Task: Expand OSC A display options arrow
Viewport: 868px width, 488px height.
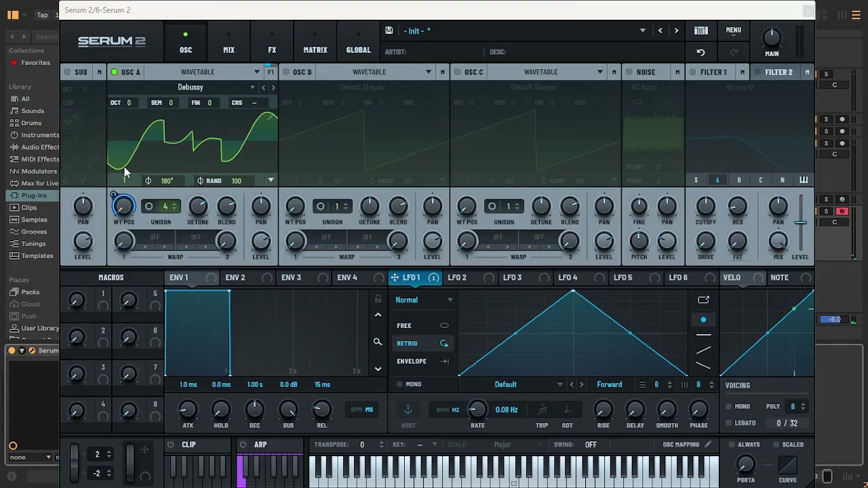Action: (271, 180)
